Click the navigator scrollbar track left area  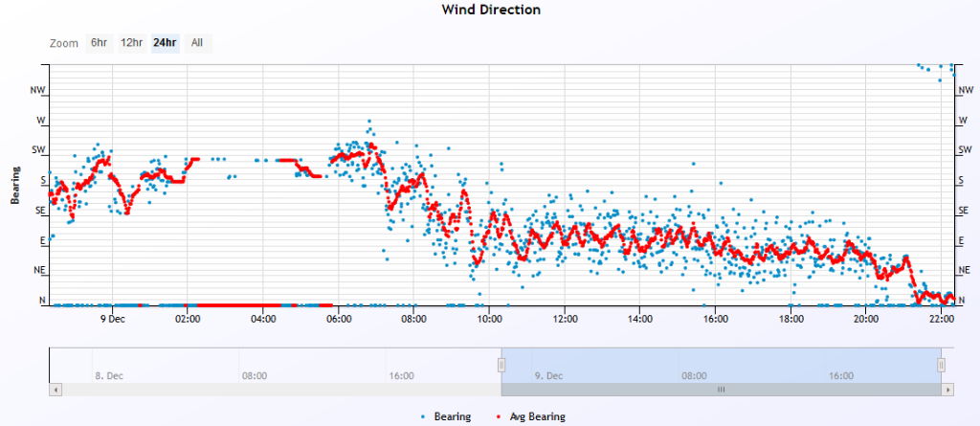tap(281, 390)
